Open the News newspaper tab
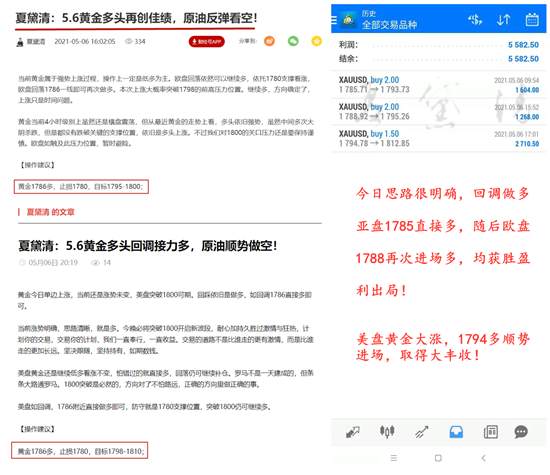The height and width of the screenshot is (475, 550). 490,432
